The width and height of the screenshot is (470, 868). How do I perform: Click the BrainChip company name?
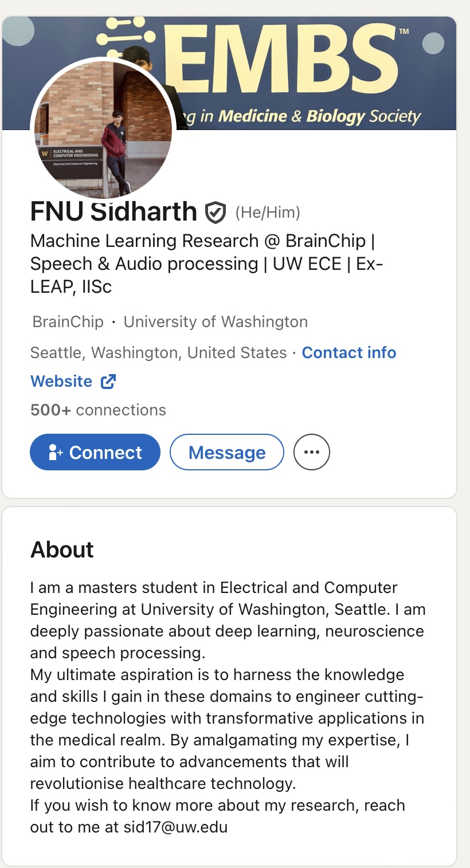68,322
